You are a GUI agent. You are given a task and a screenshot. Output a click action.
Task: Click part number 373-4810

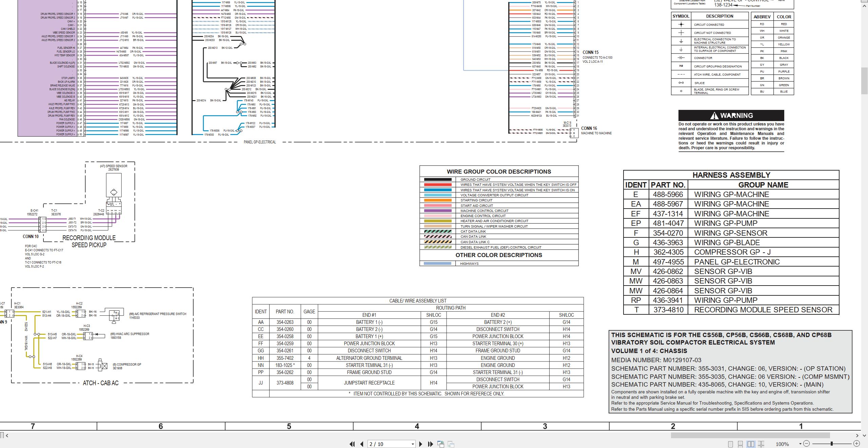point(668,310)
